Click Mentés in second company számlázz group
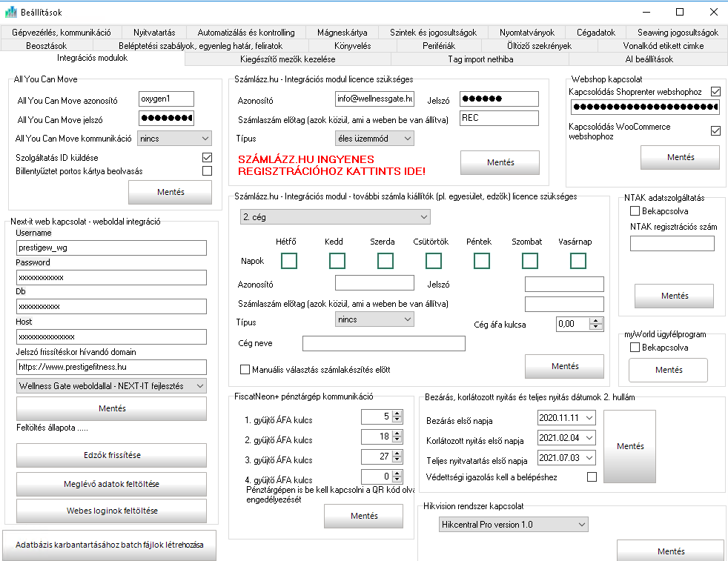Screen dimensions: 728x561 [x=565, y=367]
